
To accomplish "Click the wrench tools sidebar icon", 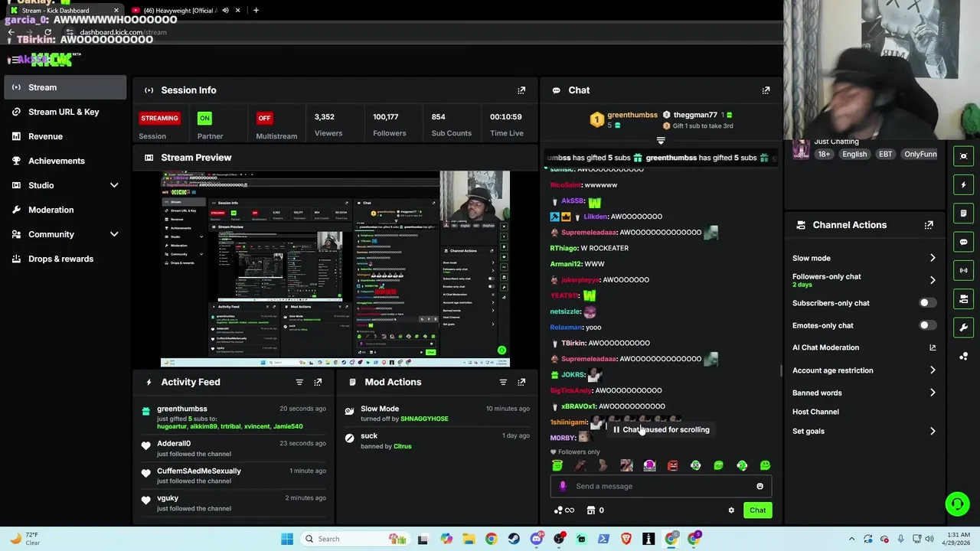I will 963,328.
